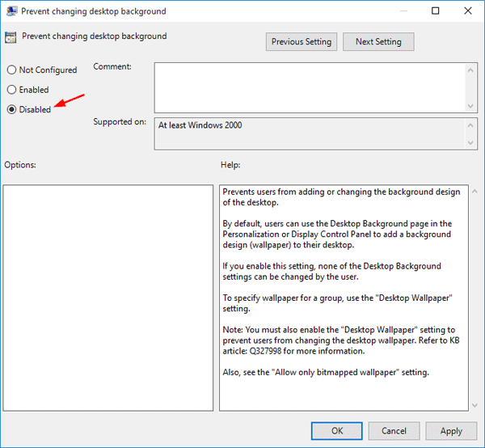Image resolution: width=485 pixels, height=448 pixels.
Task: Jump to Next Setting
Action: [377, 42]
